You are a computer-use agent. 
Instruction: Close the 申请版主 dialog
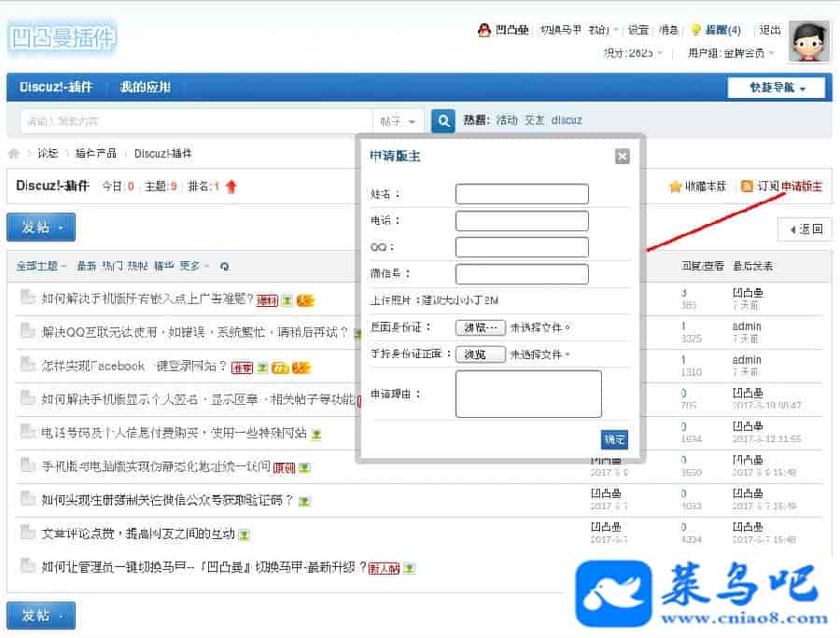tap(623, 157)
